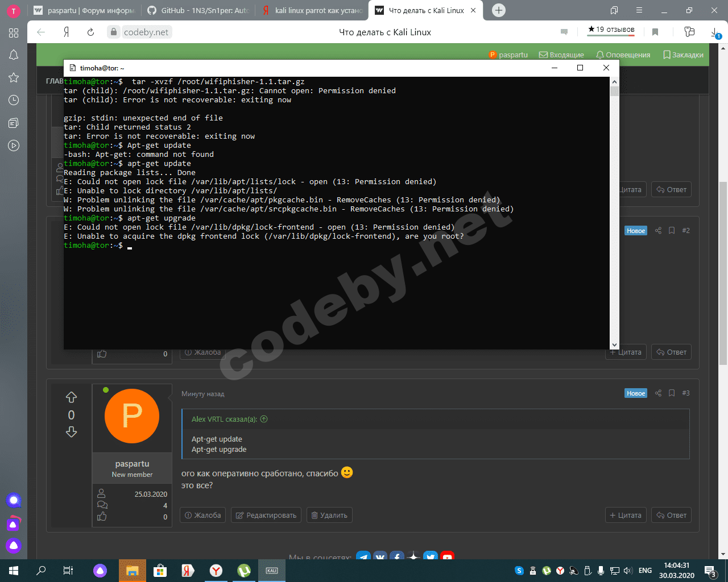Viewport: 728px width, 582px height.
Task: Open pаspartu username under the avatar
Action: (x=132, y=464)
